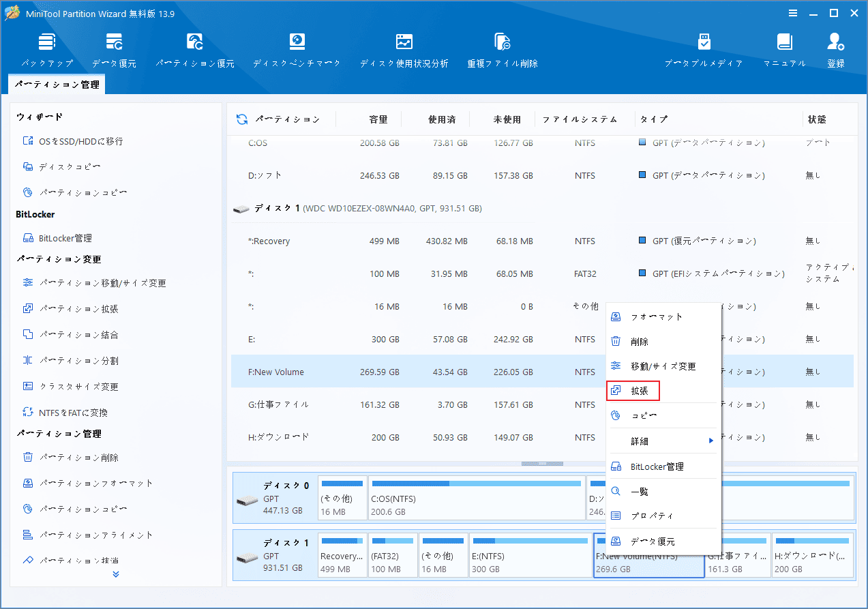Select H:ダウンロード 200 GB block in disk map
This screenshot has width=868, height=609.
coord(813,556)
